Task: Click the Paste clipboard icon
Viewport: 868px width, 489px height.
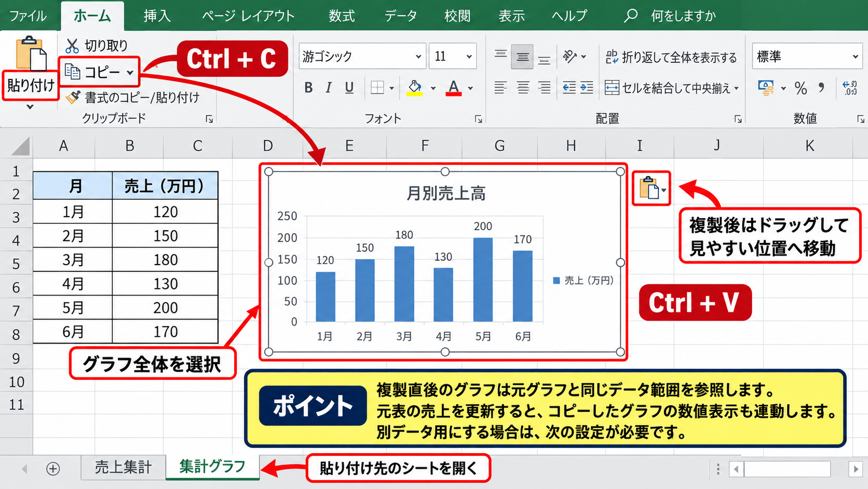Action: pyautogui.click(x=31, y=53)
